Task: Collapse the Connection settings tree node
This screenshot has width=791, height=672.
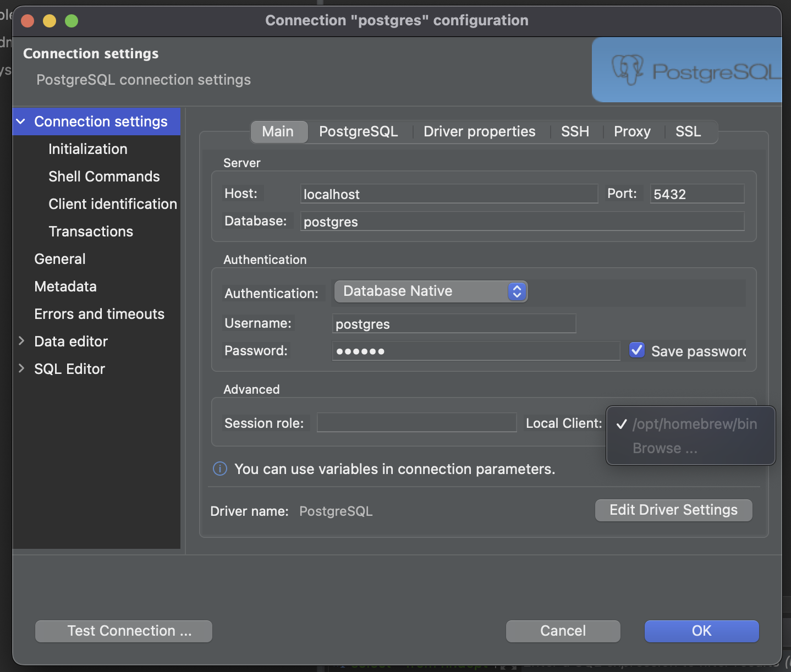Action: 21,122
